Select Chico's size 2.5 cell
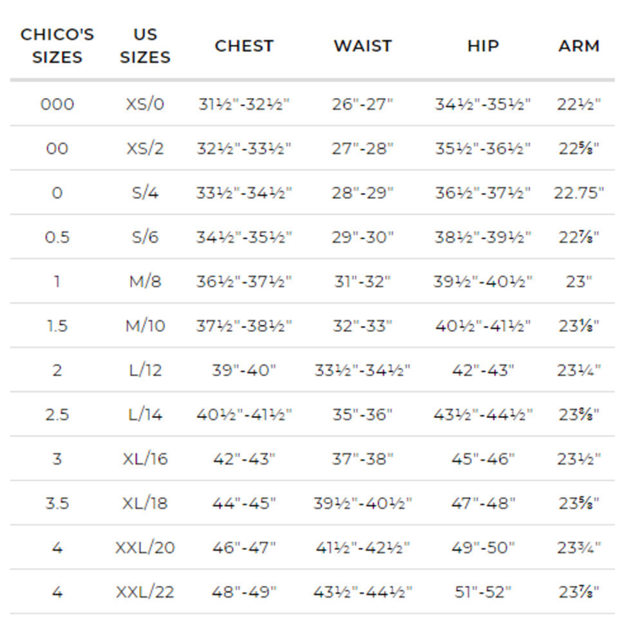644x644 pixels. pyautogui.click(x=57, y=415)
